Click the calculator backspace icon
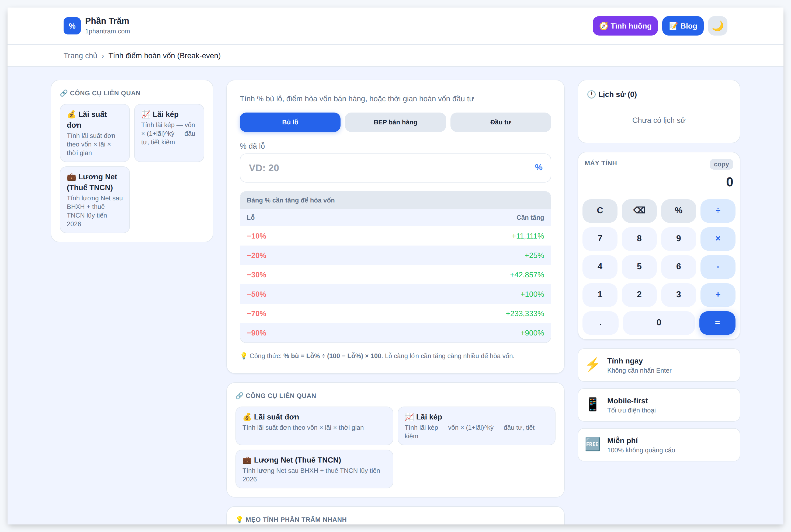791x532 pixels. point(639,211)
